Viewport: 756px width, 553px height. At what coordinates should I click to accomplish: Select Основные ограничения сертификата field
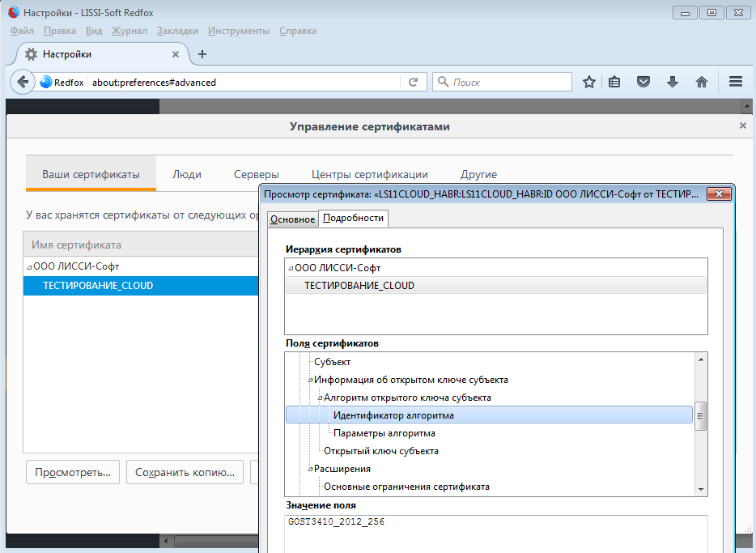(x=406, y=487)
